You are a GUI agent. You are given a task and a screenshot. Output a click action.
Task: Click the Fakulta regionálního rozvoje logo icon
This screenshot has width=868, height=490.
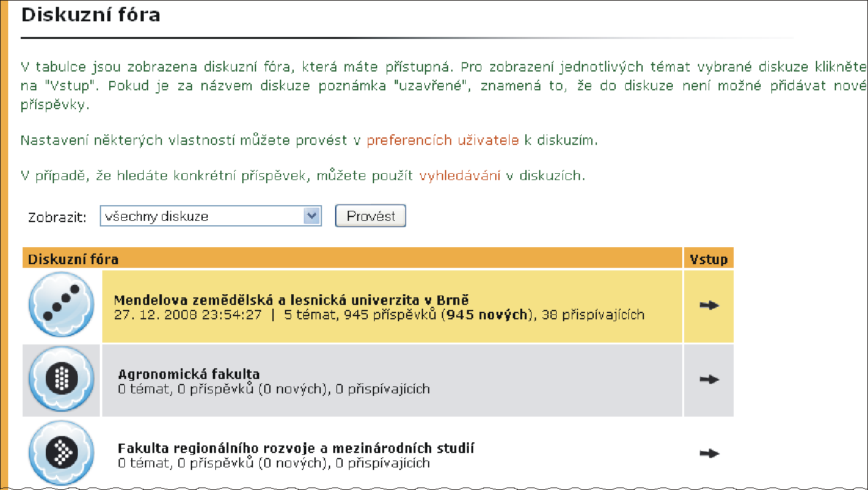62,453
